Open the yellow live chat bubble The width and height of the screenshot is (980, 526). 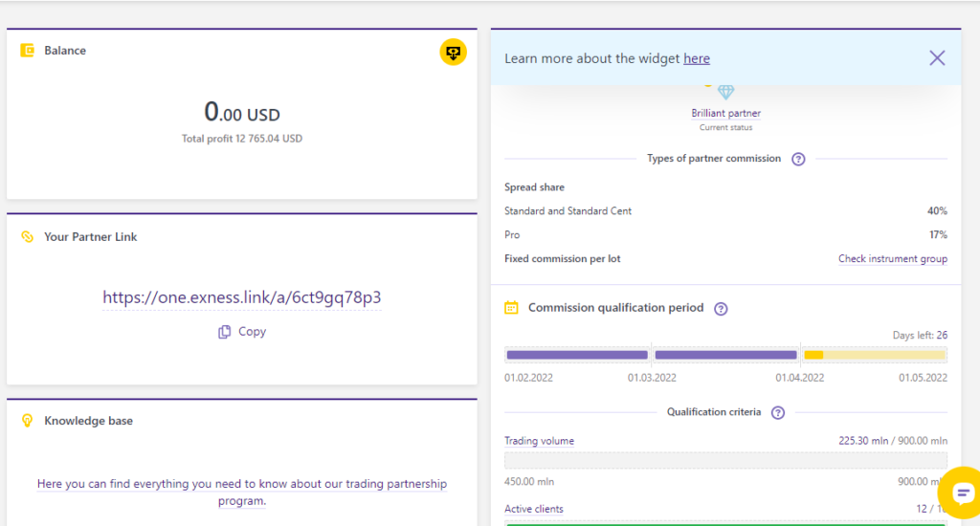click(x=960, y=492)
